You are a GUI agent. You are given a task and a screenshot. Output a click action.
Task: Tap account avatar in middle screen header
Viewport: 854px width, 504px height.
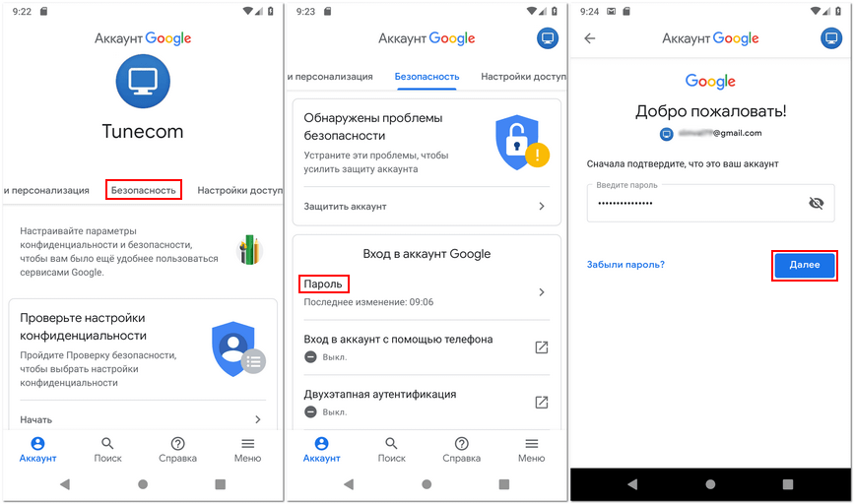[548, 38]
